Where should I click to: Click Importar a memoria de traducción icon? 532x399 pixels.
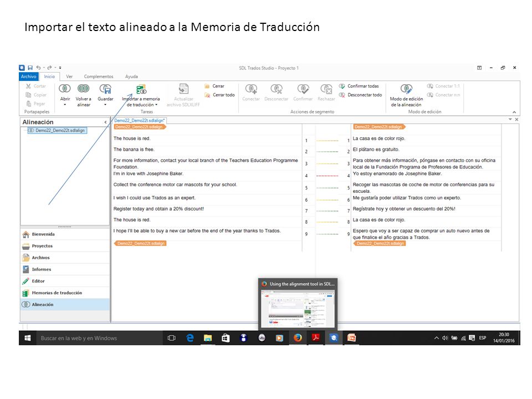[x=141, y=89]
